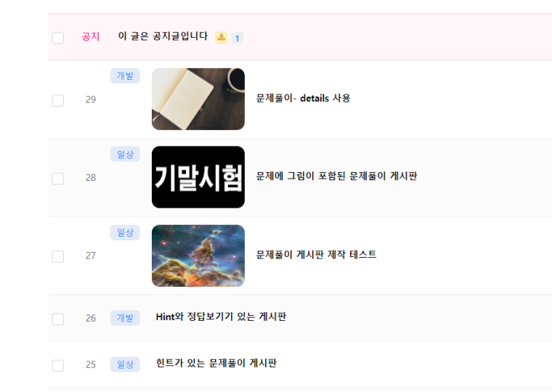Open post '이 글은 공지글입니다'
The image size is (552, 392).
pyautogui.click(x=163, y=36)
